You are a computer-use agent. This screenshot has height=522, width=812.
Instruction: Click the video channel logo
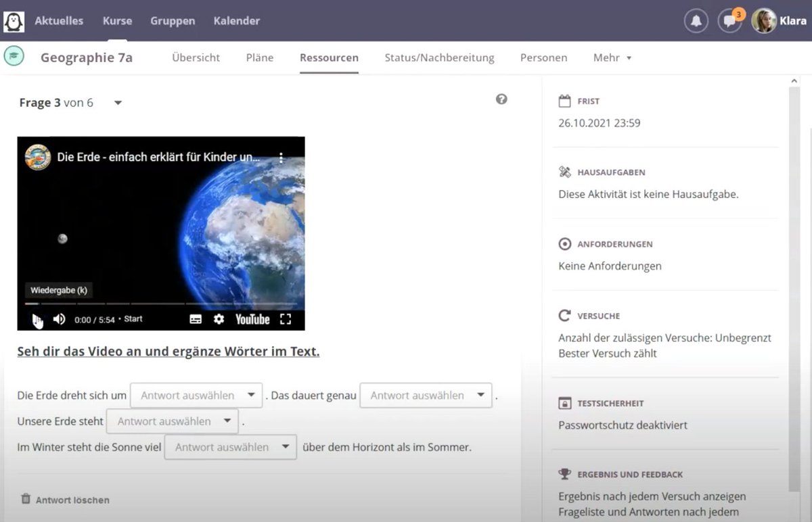coord(38,157)
